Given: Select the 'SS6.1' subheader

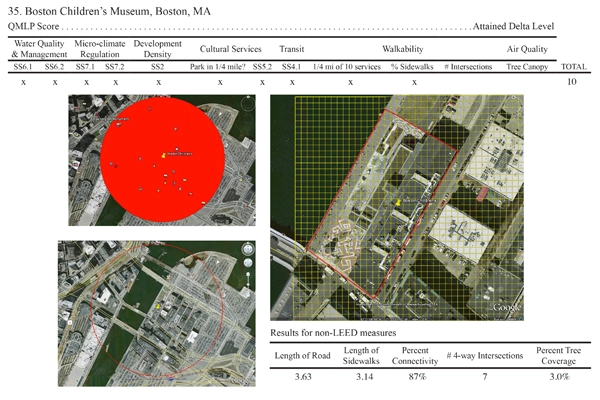Looking at the screenshot, I should pyautogui.click(x=23, y=67).
